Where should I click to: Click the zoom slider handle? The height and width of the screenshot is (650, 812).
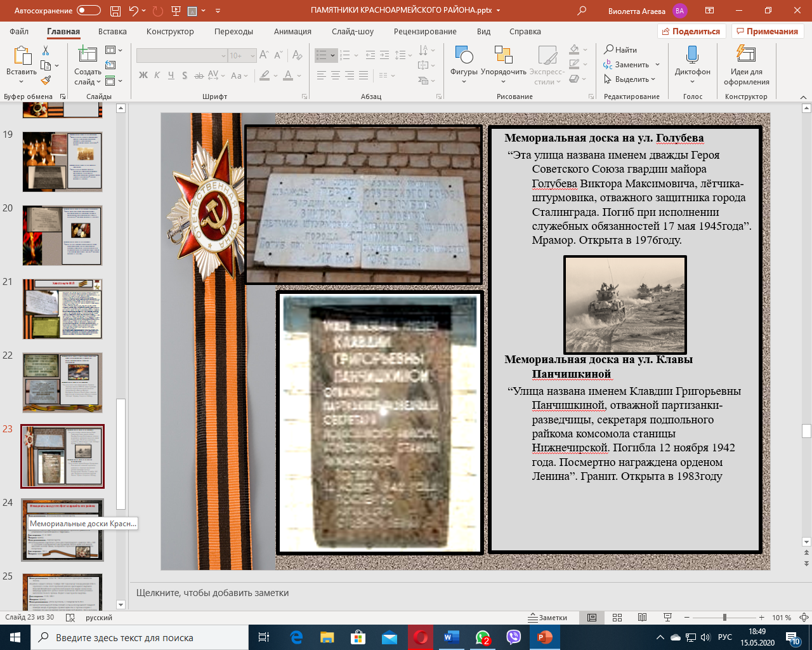point(724,618)
